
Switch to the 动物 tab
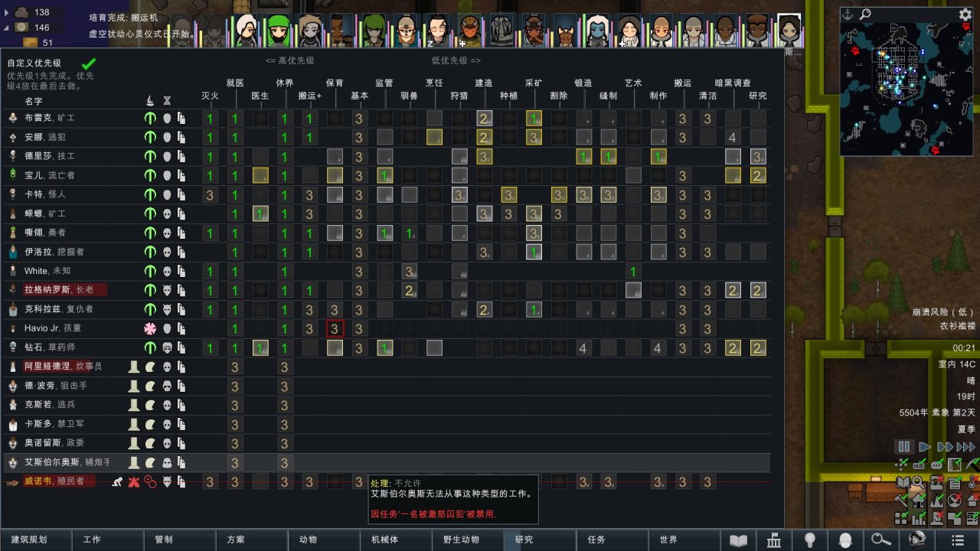(x=324, y=540)
